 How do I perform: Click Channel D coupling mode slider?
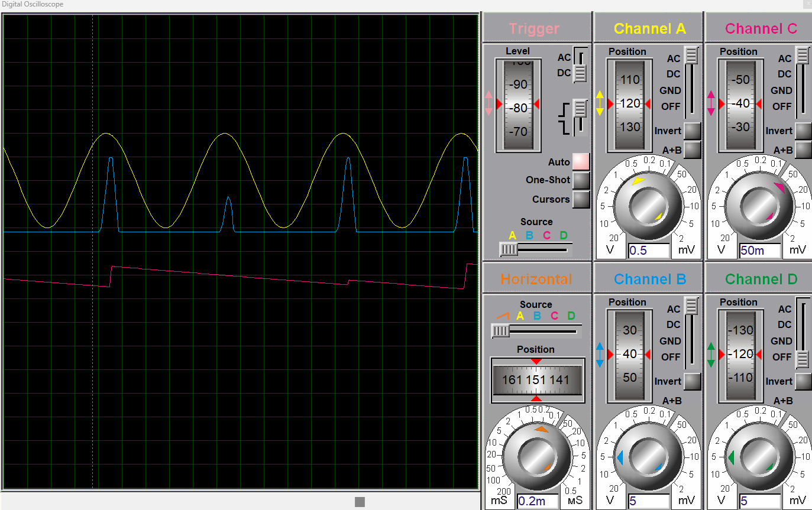pyautogui.click(x=803, y=332)
